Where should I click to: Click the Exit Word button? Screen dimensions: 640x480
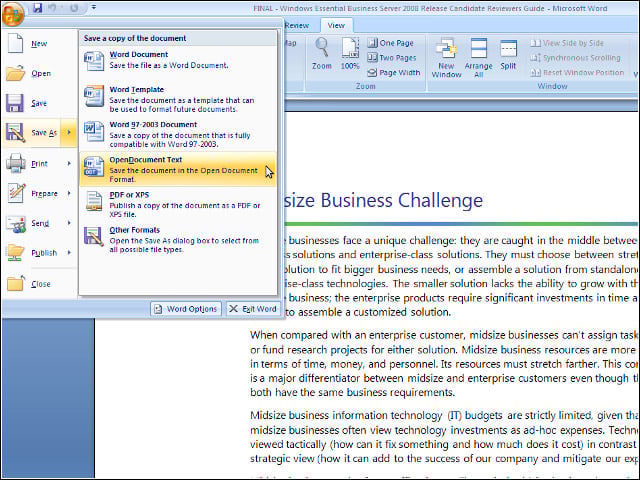tap(253, 309)
